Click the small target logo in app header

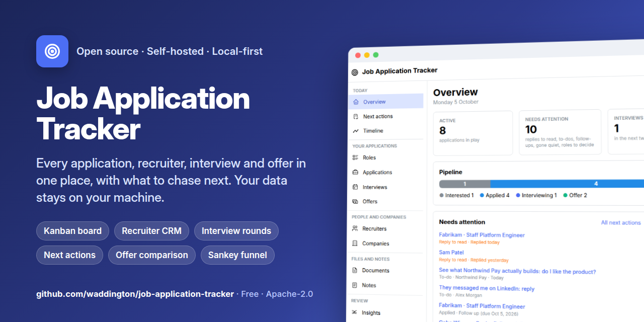pyautogui.click(x=355, y=72)
